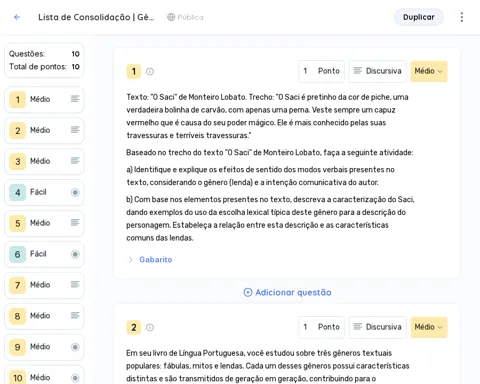Select question 3 Médio in the sidebar
The height and width of the screenshot is (384, 480).
point(44,161)
